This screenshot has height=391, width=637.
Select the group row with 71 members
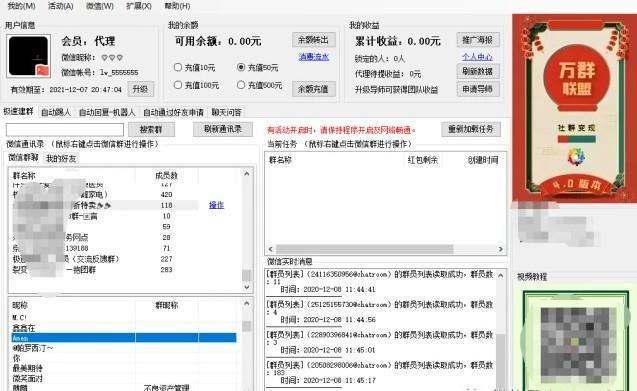(x=124, y=248)
